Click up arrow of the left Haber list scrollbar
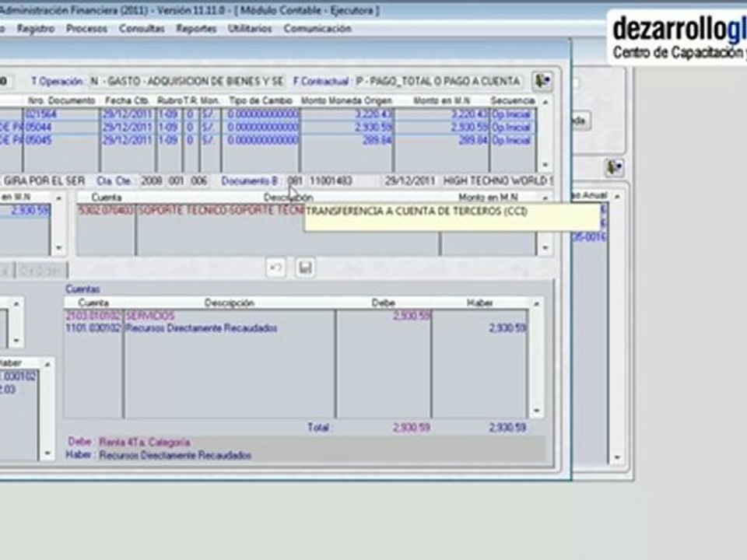The width and height of the screenshot is (747, 560). pos(47,364)
